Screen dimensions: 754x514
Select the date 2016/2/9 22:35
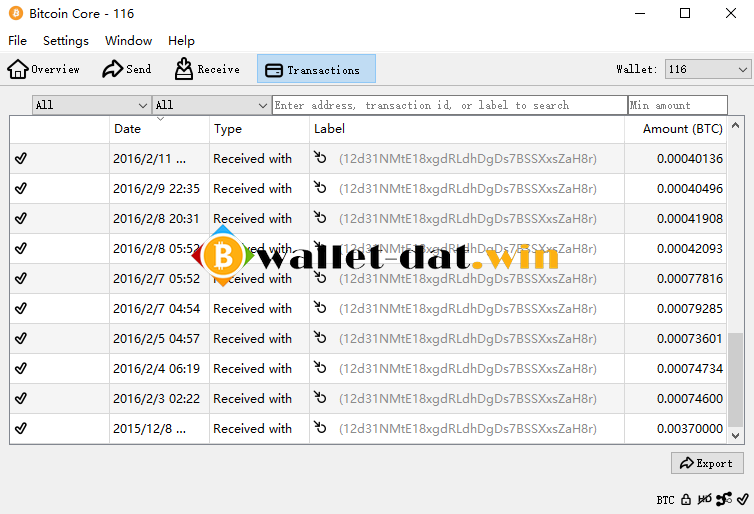tap(156, 189)
